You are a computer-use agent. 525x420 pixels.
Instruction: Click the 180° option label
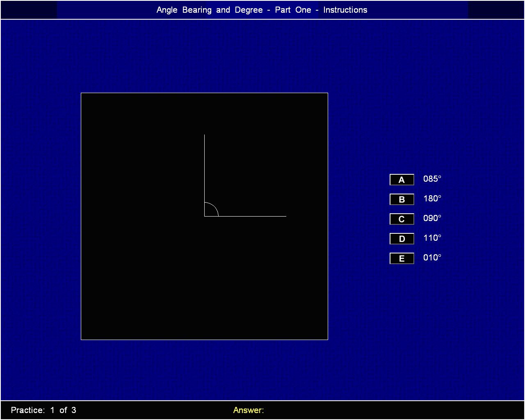click(432, 199)
